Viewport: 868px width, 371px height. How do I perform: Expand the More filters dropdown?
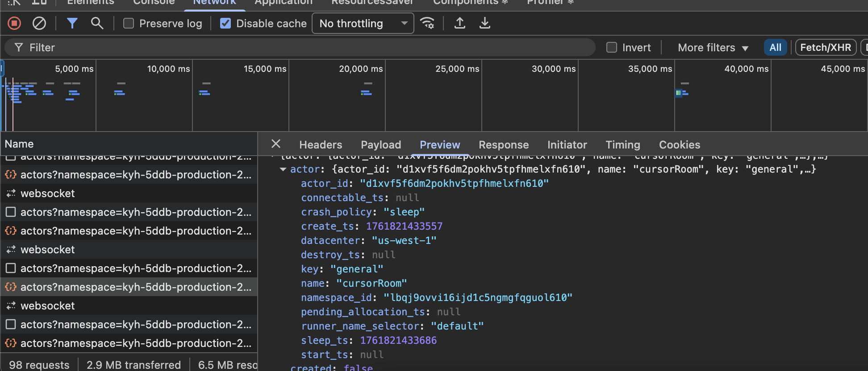[x=713, y=48]
